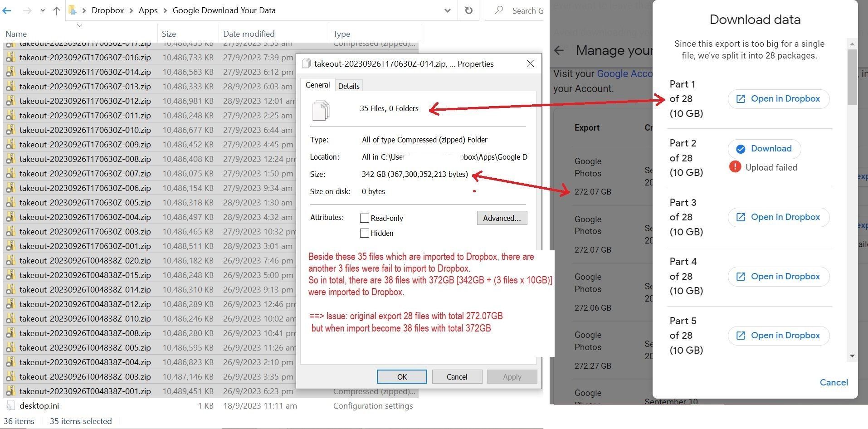Sort by the Type column header
Viewport: 868px width, 429px height.
coord(341,34)
